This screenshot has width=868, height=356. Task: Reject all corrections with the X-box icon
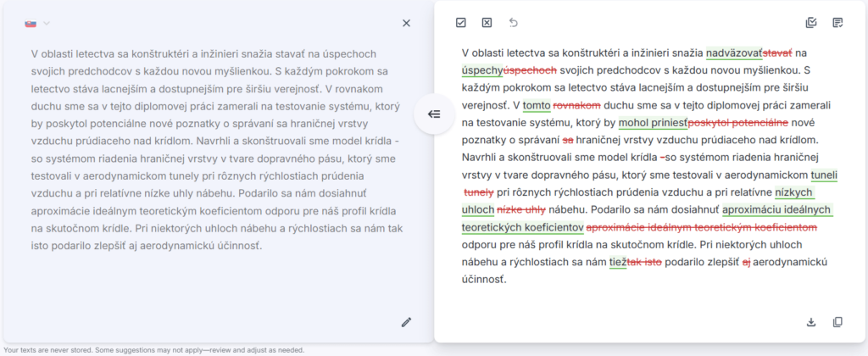point(487,23)
